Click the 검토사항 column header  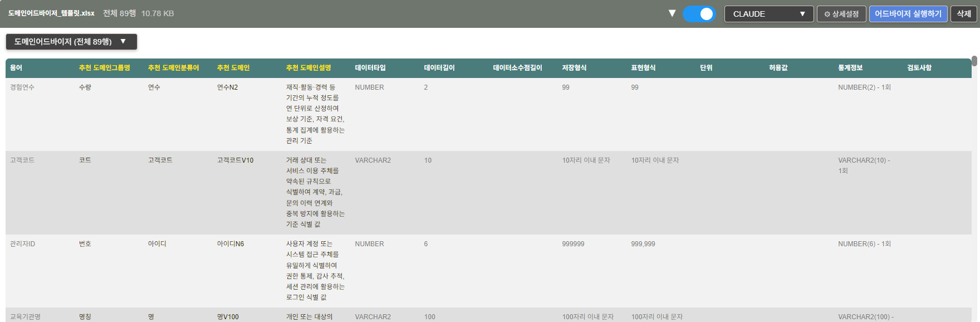click(x=919, y=68)
